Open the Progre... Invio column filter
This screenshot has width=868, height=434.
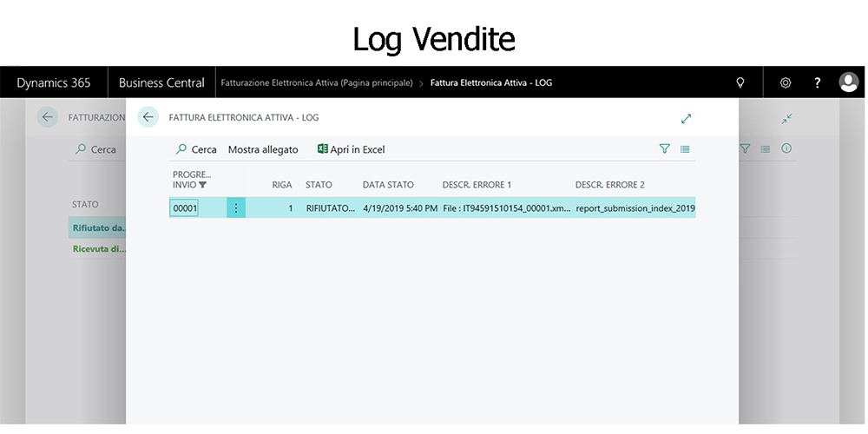202,185
